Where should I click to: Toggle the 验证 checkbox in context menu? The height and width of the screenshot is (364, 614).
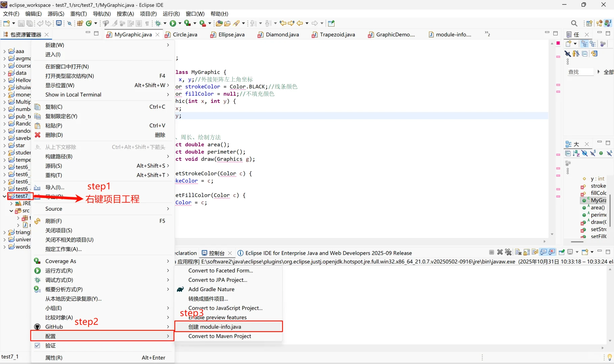[x=37, y=345]
